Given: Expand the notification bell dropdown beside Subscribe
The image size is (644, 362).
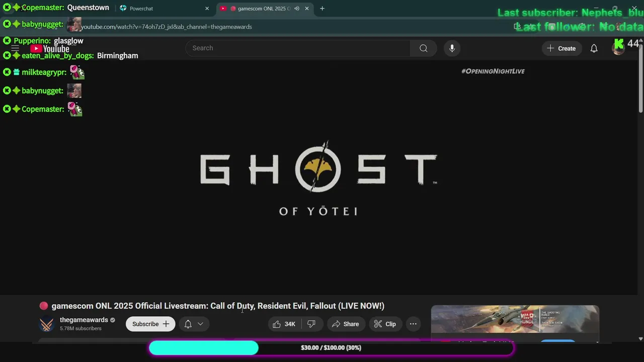Looking at the screenshot, I should pyautogui.click(x=194, y=324).
